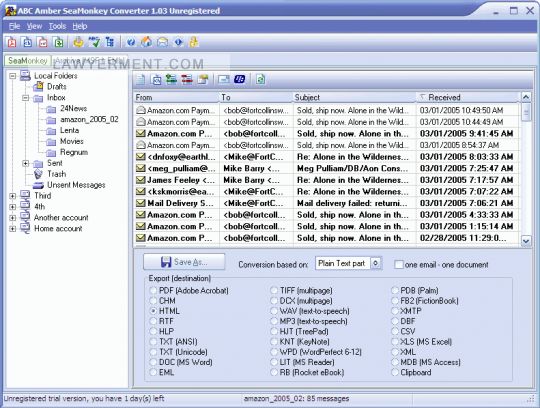Open the 24News folder
The height and width of the screenshot is (408, 540).
pos(73,108)
